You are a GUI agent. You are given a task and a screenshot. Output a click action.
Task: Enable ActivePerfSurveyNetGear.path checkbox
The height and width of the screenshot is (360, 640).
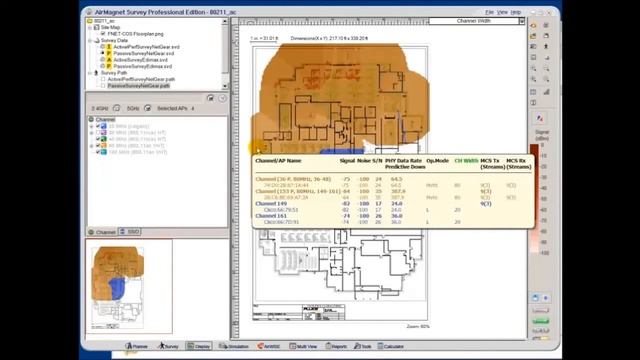tap(103, 79)
